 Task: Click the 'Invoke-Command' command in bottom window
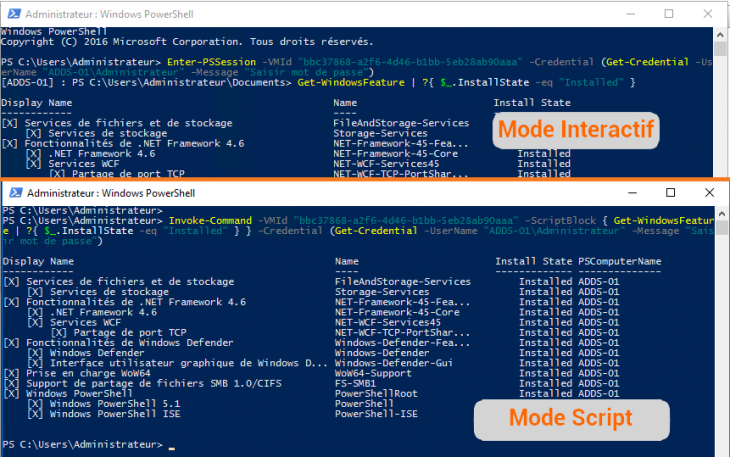pos(210,221)
